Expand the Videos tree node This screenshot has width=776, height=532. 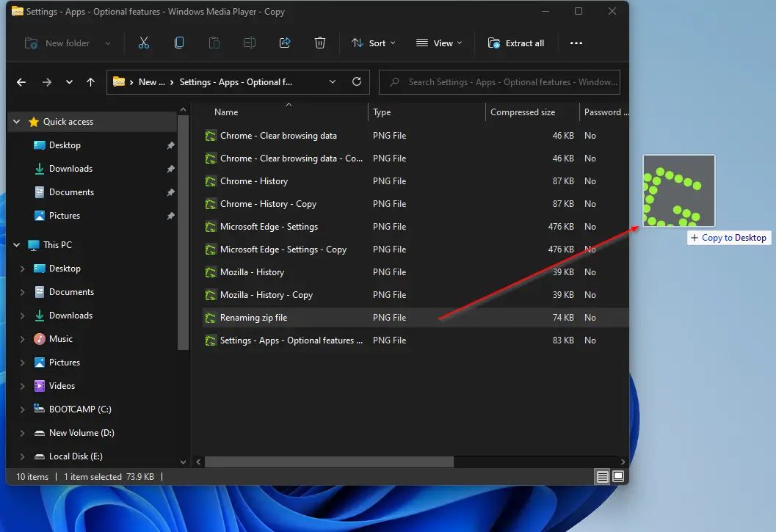tap(22, 386)
